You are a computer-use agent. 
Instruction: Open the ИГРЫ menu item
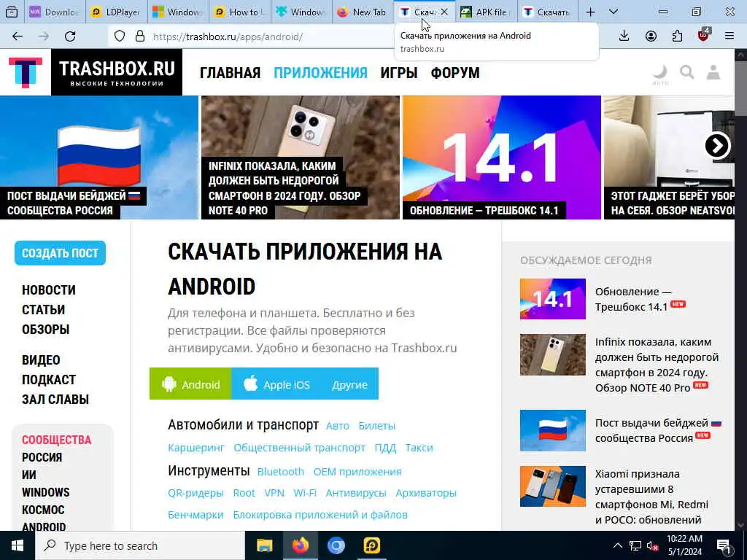399,73
